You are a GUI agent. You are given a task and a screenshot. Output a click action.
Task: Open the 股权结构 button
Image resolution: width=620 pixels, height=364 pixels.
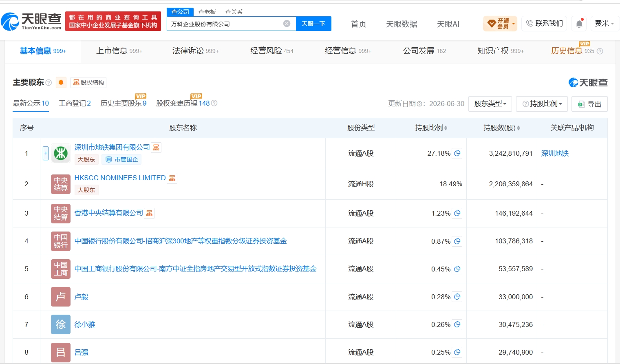point(88,82)
